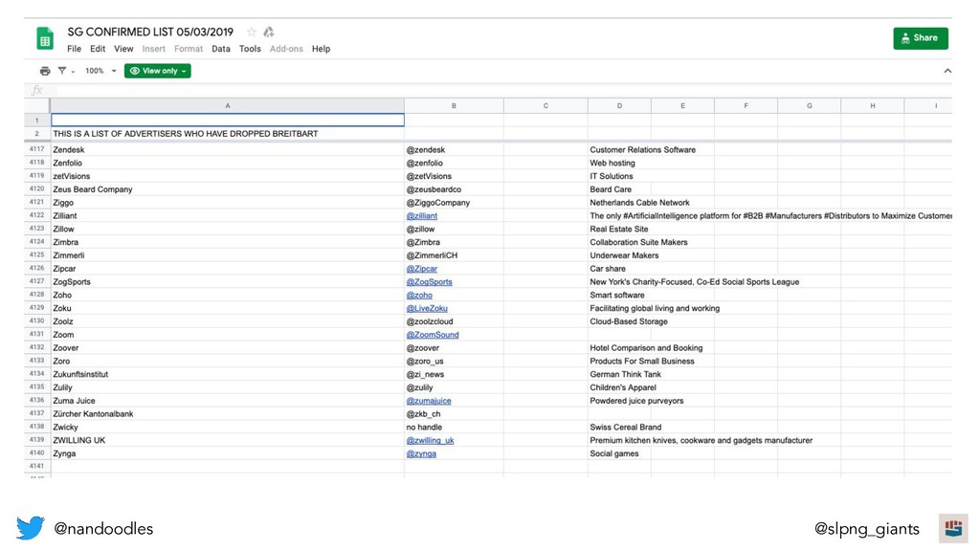
Task: Select column B header
Action: click(x=454, y=106)
